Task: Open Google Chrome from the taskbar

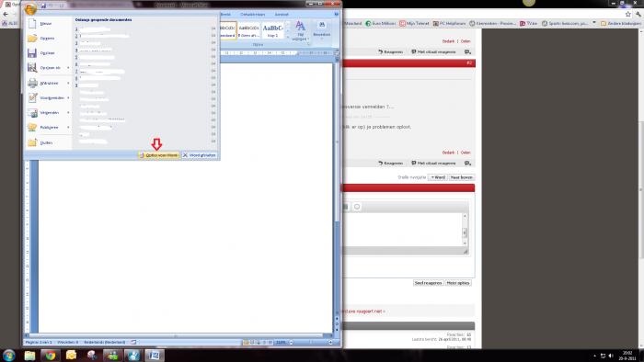Action: tap(51, 355)
